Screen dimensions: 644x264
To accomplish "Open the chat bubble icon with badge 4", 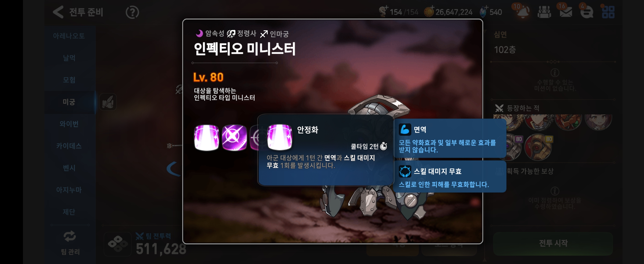I will point(587,12).
